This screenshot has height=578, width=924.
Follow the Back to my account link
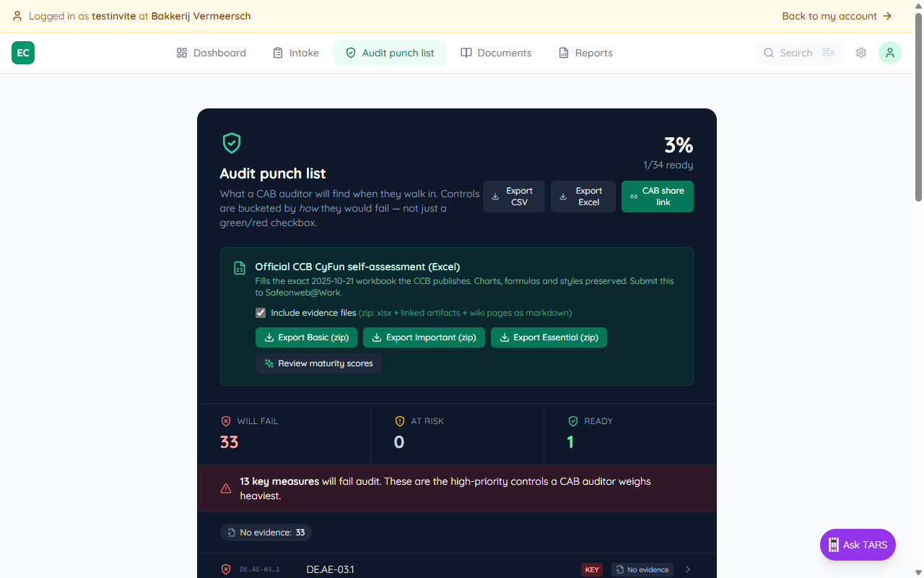click(x=837, y=15)
